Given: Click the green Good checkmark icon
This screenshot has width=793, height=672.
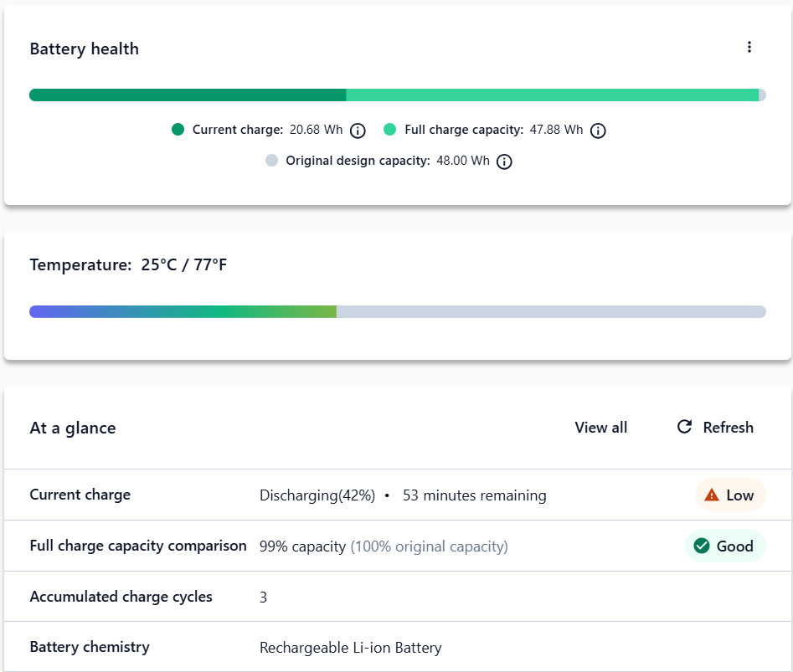Looking at the screenshot, I should (x=702, y=546).
